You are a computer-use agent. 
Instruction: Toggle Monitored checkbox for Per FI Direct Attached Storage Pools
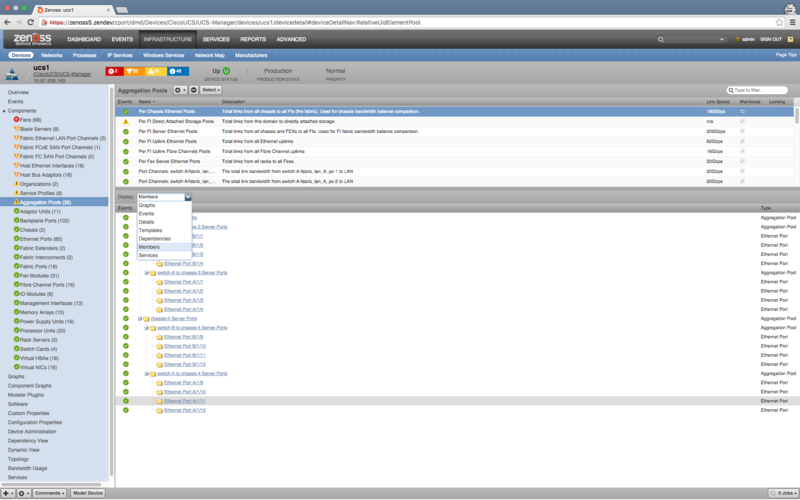742,121
